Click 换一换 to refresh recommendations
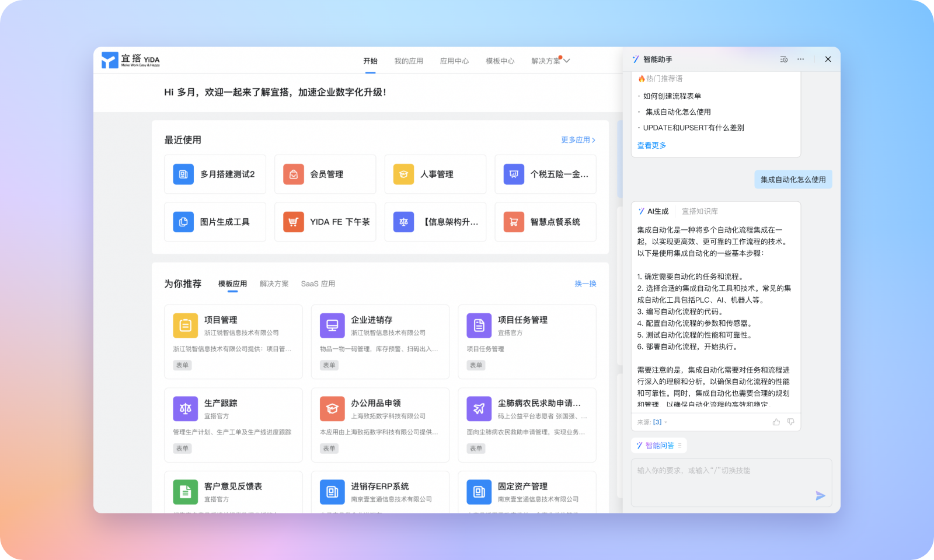This screenshot has height=560, width=934. coord(586,283)
